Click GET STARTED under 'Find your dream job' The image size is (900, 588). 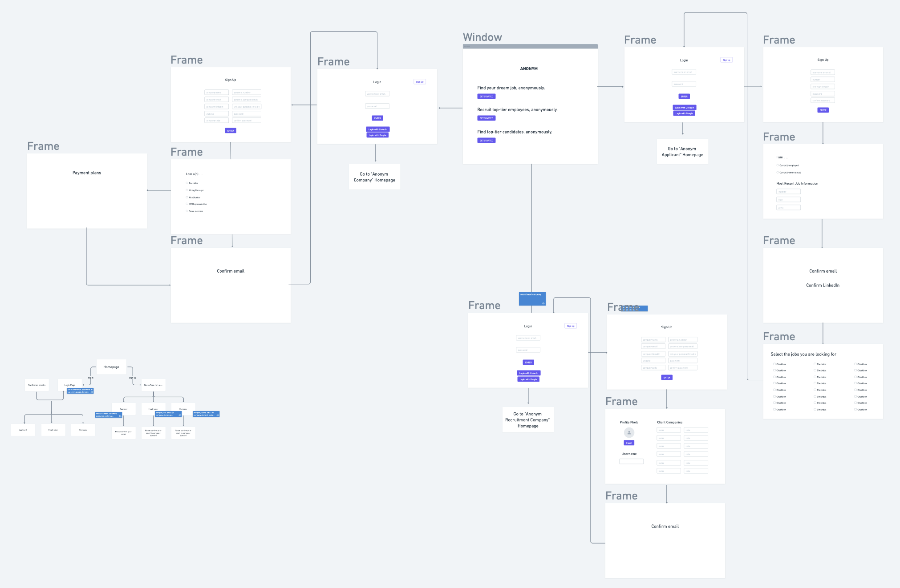coord(486,97)
